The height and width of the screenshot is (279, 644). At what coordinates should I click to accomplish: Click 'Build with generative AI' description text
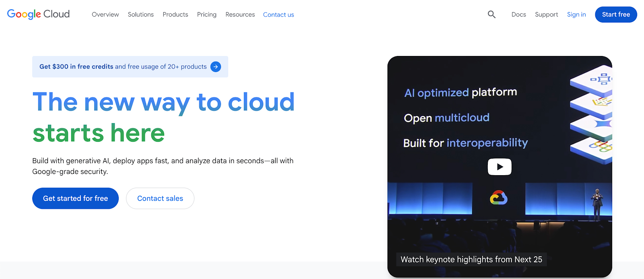[x=163, y=166]
